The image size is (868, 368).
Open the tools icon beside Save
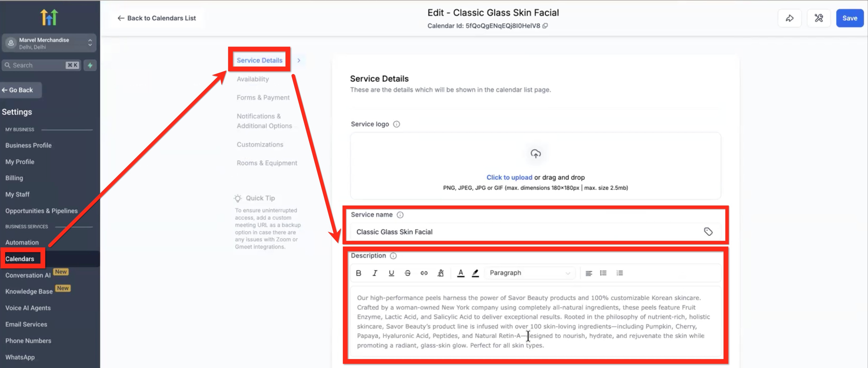point(819,18)
